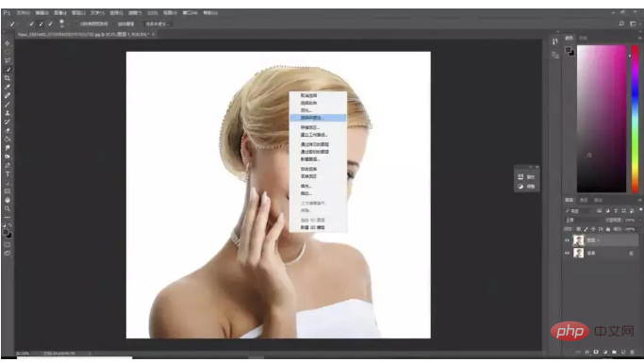Open the layer filter type dropdown

(578, 211)
